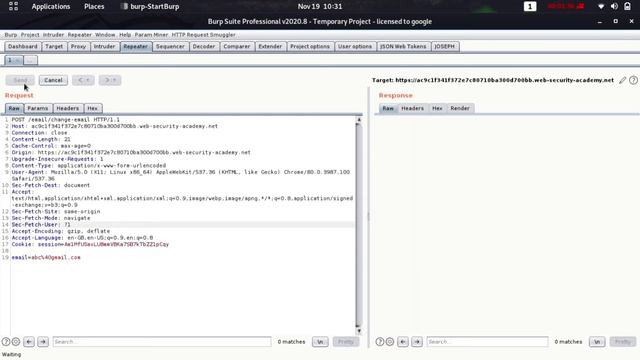
Task: Select the request Raw tab
Action: tap(14, 108)
